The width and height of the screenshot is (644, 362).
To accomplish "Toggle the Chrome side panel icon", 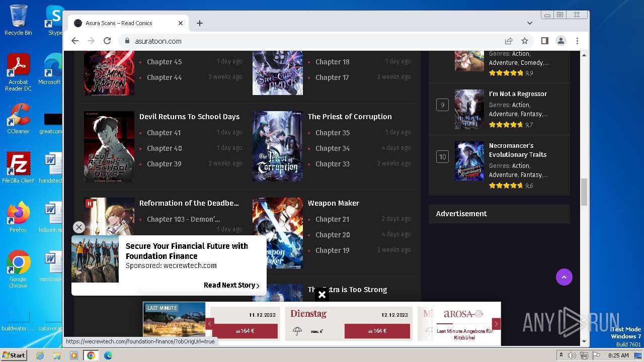I will pyautogui.click(x=545, y=41).
